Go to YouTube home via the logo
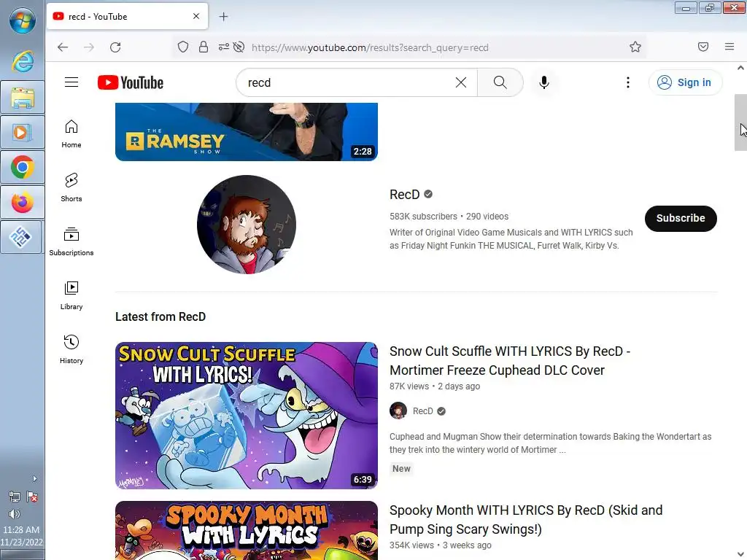The image size is (747, 560). (x=131, y=82)
